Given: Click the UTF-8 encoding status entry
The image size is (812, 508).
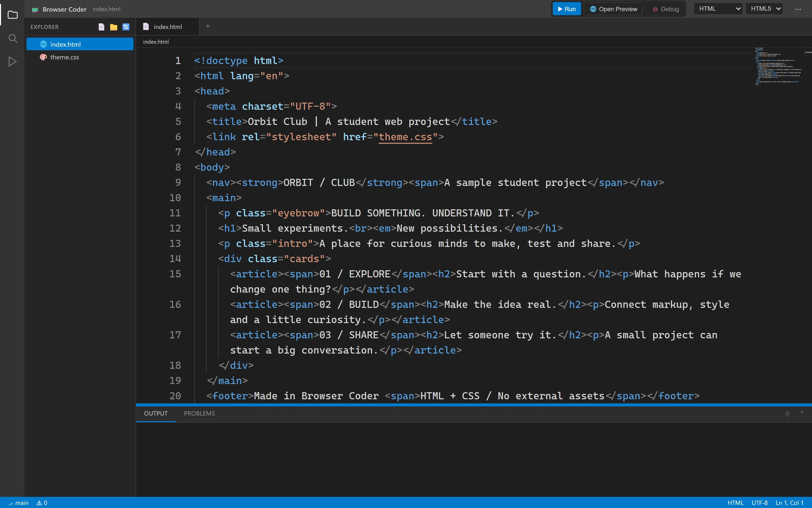Looking at the screenshot, I should [760, 503].
